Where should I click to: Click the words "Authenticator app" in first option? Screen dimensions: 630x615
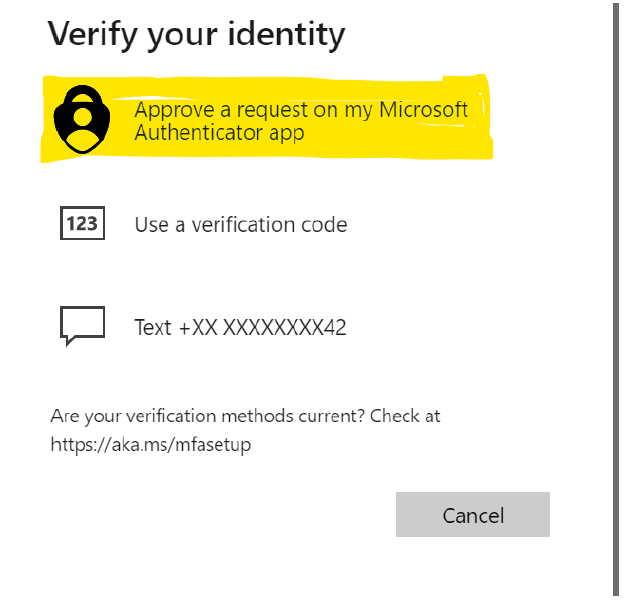[220, 133]
